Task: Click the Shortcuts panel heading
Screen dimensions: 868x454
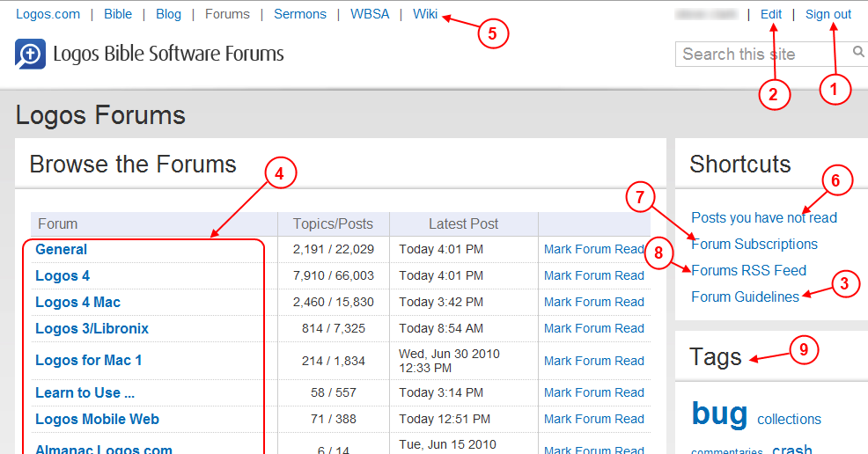Action: coord(740,165)
